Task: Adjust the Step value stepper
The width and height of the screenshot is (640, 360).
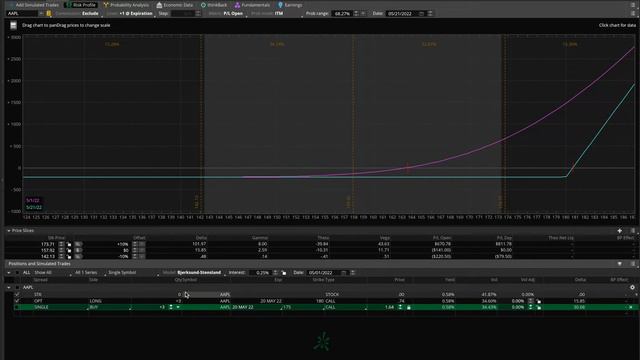Action: pos(198,13)
